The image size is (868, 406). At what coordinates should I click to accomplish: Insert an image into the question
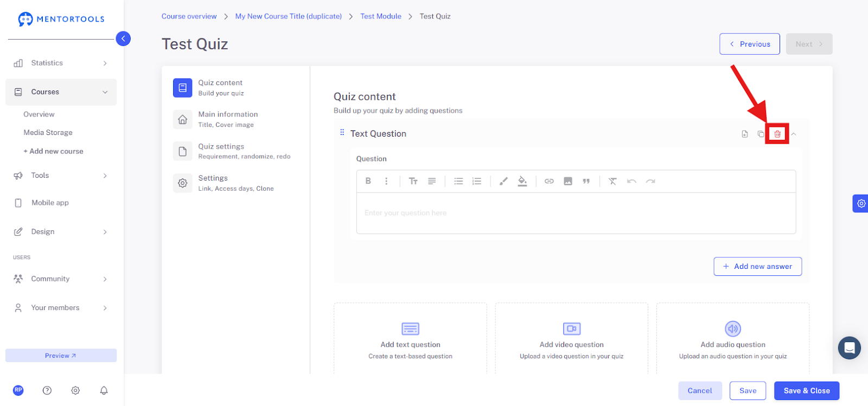[x=568, y=181]
